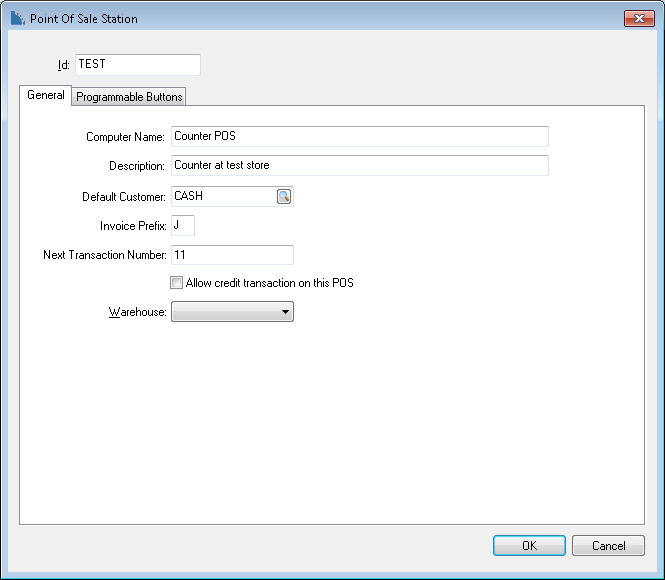665x580 pixels.
Task: Click the Warehouse label
Action: (137, 312)
